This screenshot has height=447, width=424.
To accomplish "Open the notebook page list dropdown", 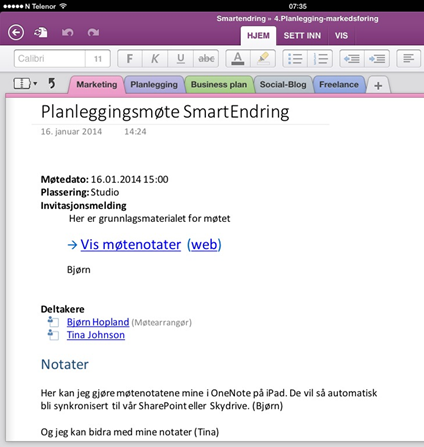I will coord(25,83).
